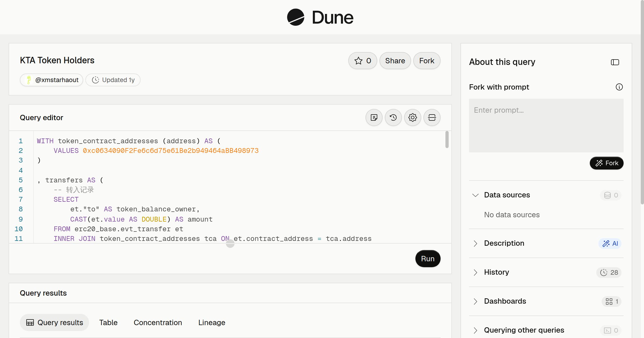Toggle the editor layout expand icon
644x338 pixels.
tap(432, 117)
